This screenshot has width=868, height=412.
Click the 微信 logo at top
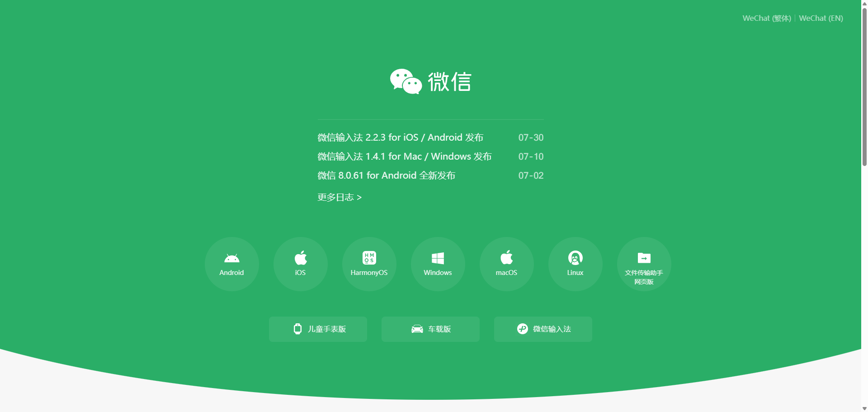[x=430, y=81]
